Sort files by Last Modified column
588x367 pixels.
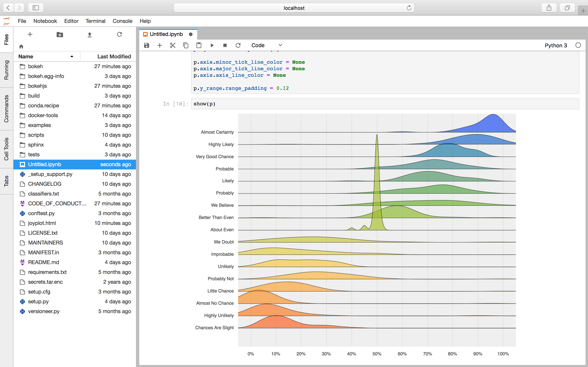coord(114,56)
